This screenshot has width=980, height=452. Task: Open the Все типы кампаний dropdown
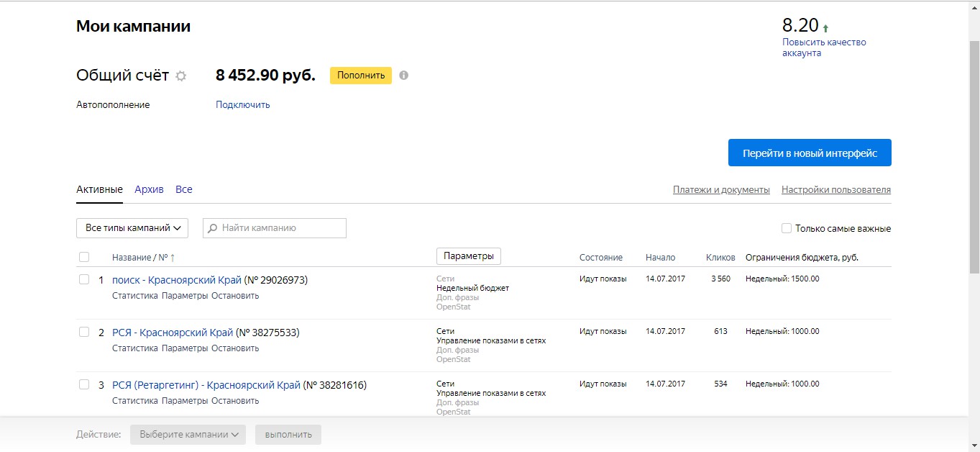132,228
